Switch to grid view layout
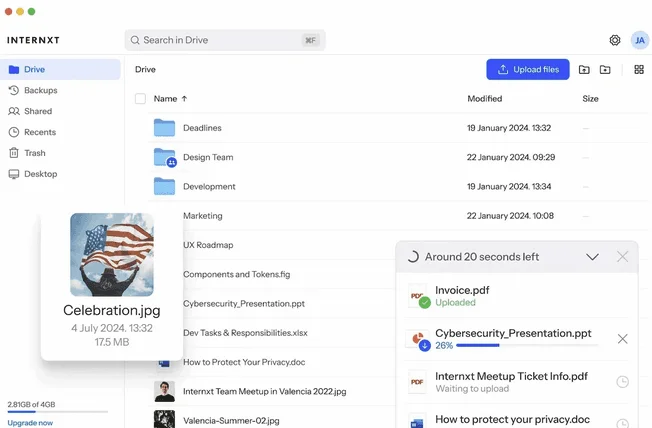The width and height of the screenshot is (652, 428). 639,69
